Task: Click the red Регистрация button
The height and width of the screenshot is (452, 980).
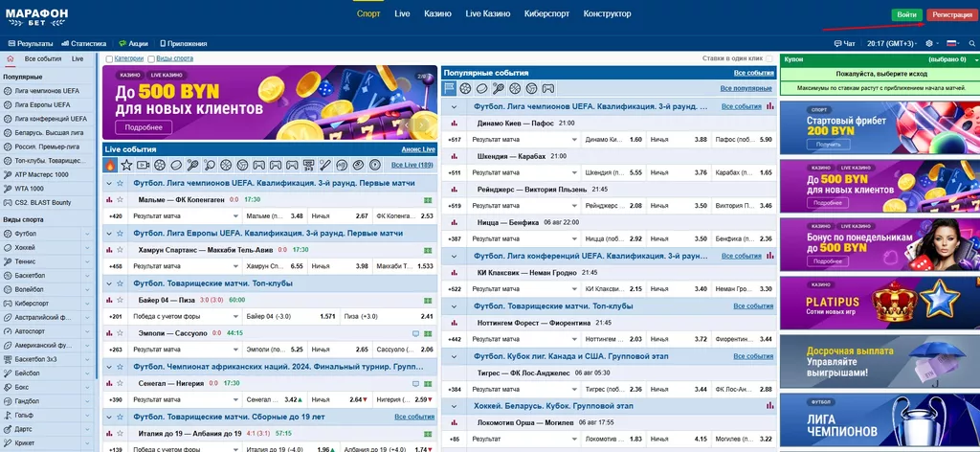Action: [x=952, y=14]
